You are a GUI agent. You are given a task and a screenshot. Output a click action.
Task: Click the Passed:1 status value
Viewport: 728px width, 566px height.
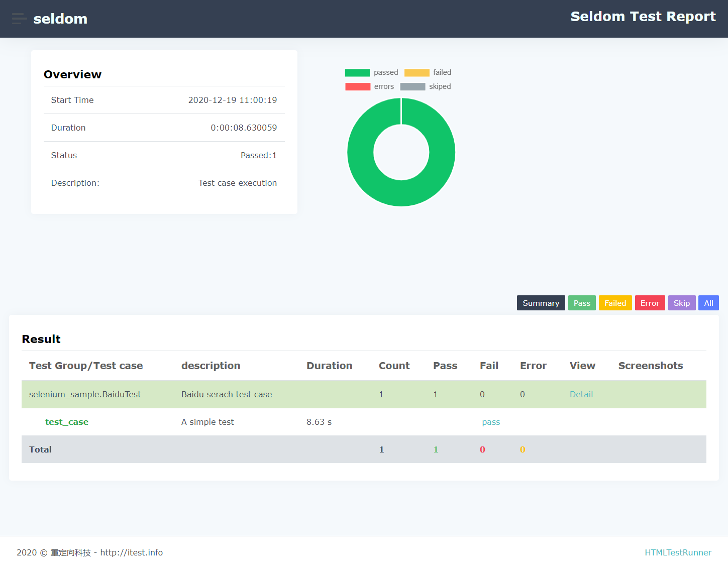tap(259, 155)
